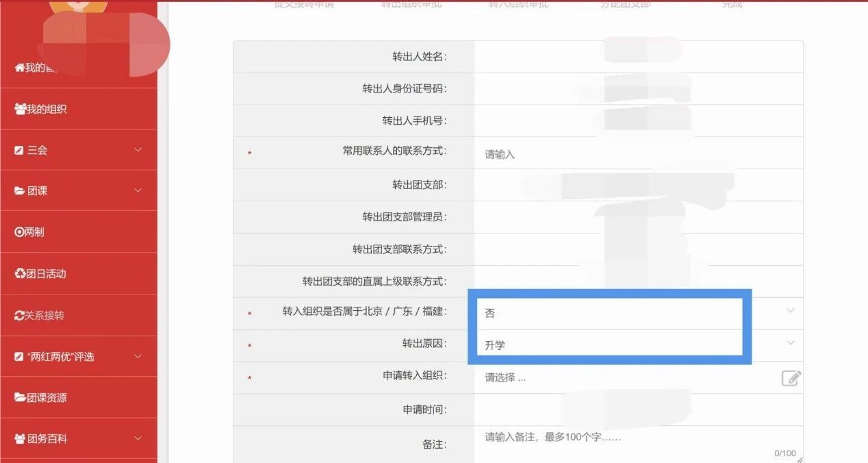868x463 pixels.
Task: Click the edit icon next to 三会
Action: (19, 150)
